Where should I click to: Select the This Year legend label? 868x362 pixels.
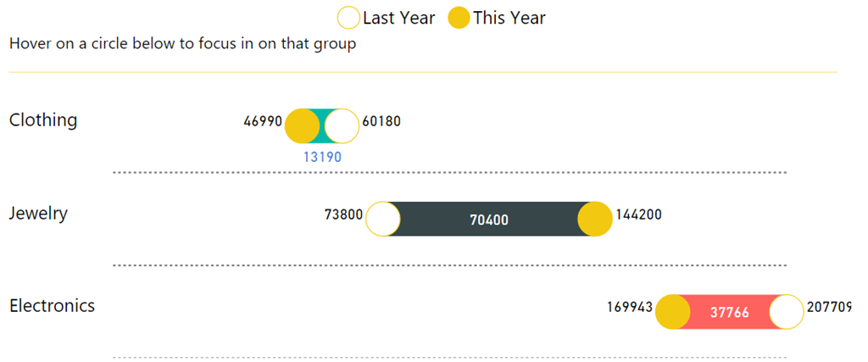(509, 18)
